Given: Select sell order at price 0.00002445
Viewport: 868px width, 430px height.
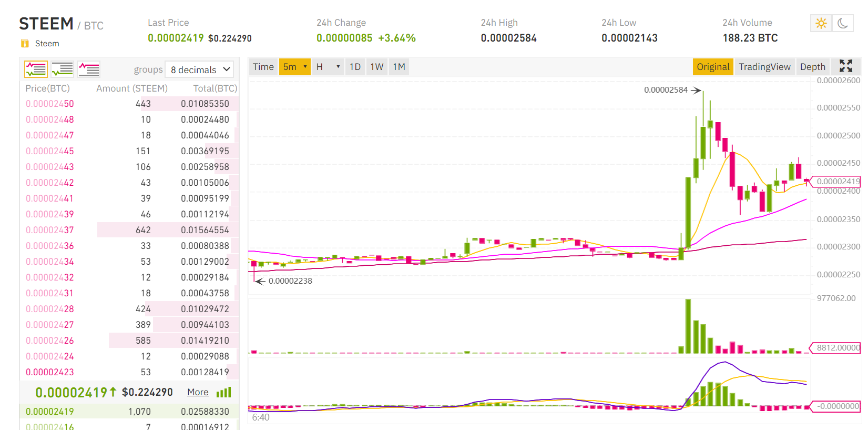Looking at the screenshot, I should pos(129,151).
